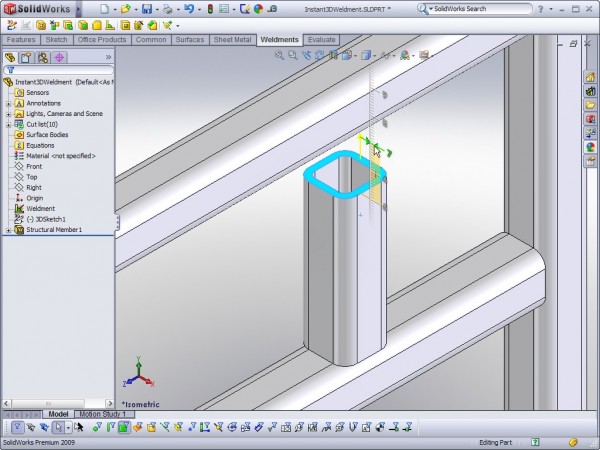
Task: Select the Chamfer tool icon
Action: point(152,26)
